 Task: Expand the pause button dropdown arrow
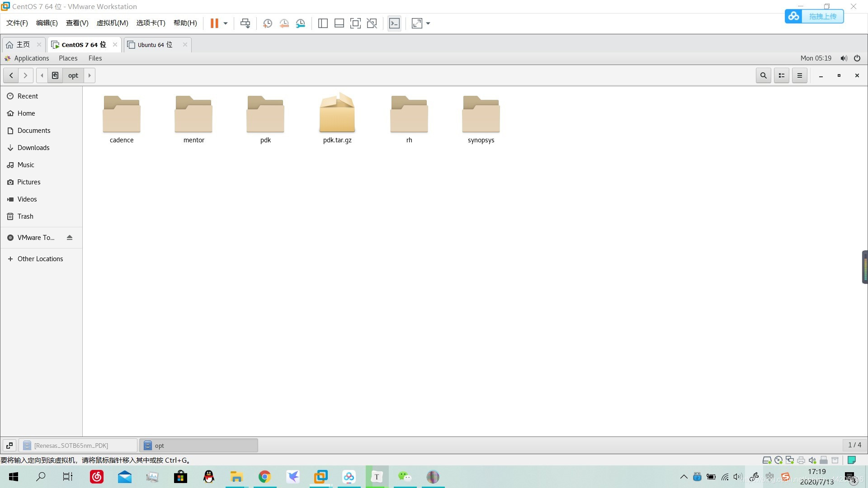[x=226, y=23]
